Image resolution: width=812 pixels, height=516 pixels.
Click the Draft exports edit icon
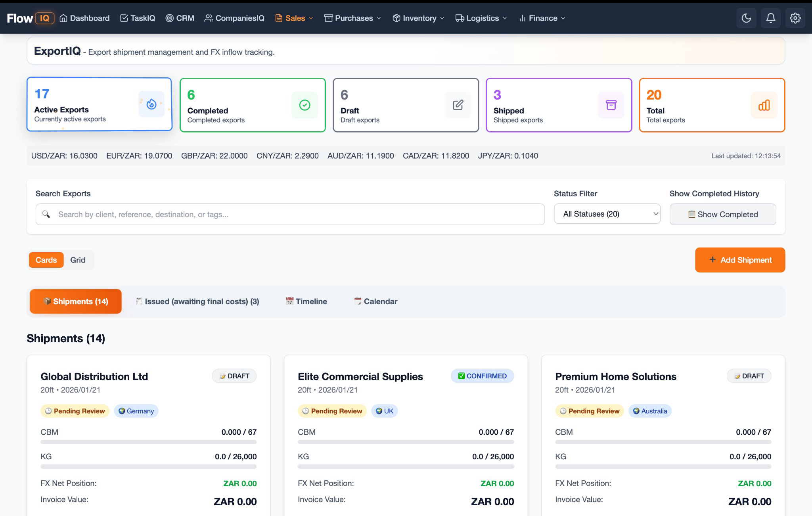[x=458, y=105]
